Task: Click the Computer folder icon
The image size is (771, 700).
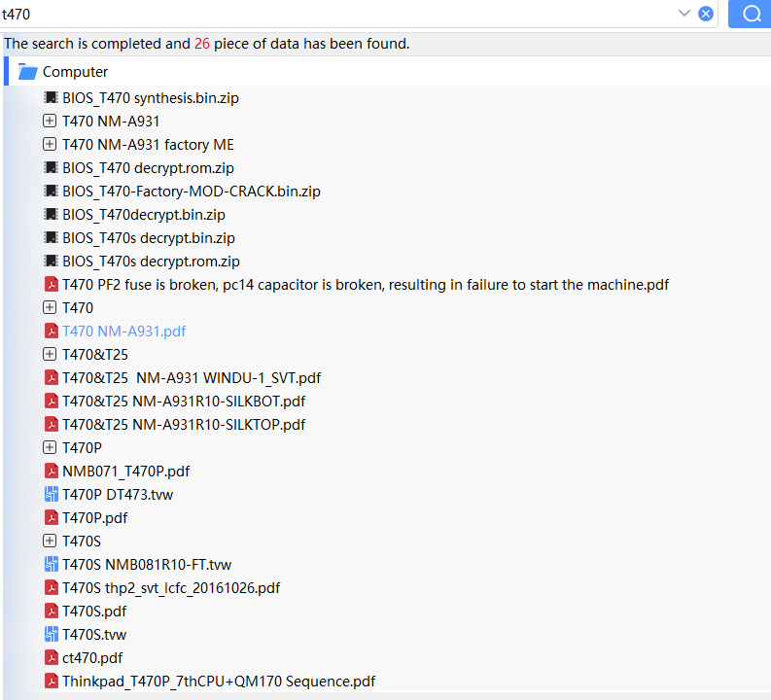Action: 27,72
